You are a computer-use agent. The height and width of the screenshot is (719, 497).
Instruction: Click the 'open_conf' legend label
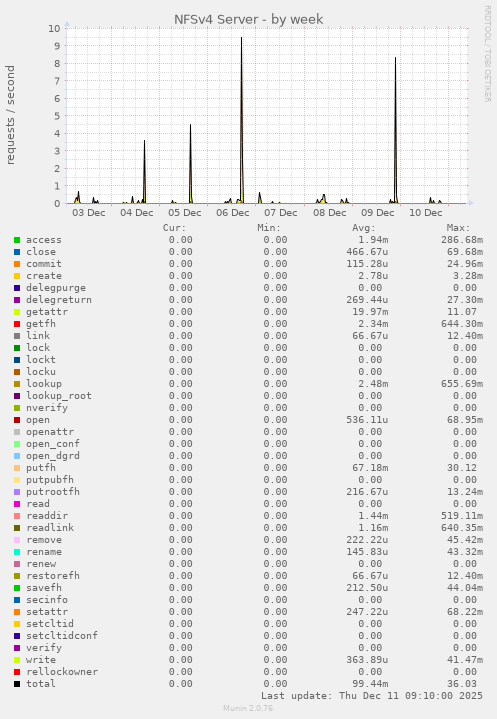53,444
